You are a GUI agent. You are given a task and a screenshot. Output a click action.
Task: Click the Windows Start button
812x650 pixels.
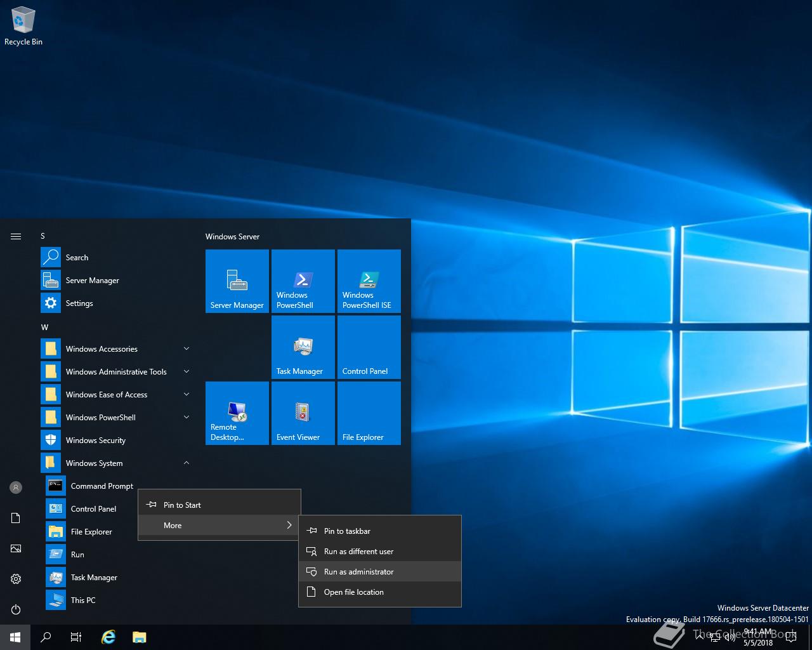[x=15, y=637]
